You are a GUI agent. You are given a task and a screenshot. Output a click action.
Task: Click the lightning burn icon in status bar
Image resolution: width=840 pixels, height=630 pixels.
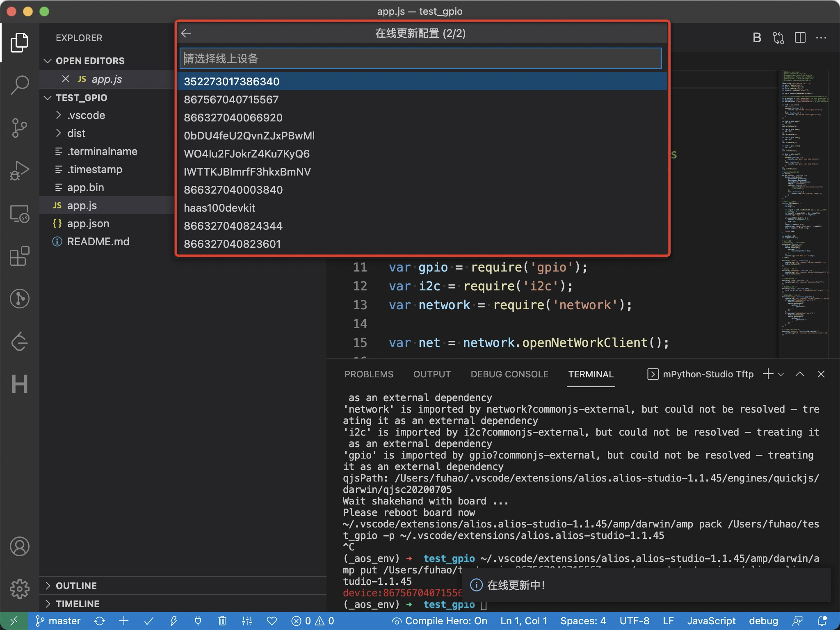(x=173, y=621)
